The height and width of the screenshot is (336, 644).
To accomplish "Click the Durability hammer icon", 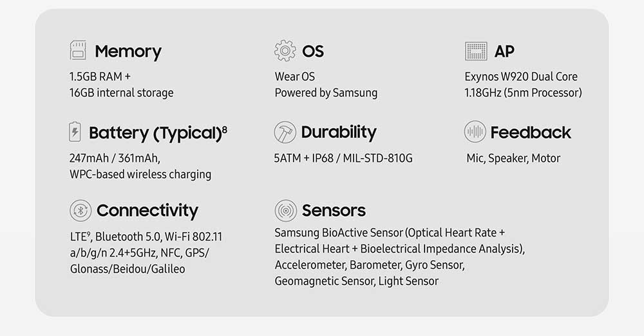I will [x=285, y=132].
